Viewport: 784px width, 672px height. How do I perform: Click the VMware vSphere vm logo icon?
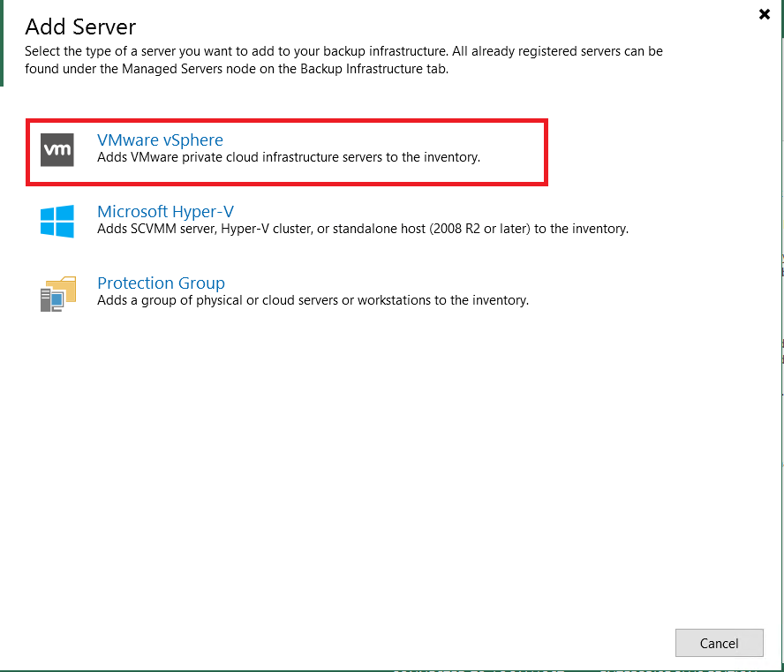click(57, 149)
